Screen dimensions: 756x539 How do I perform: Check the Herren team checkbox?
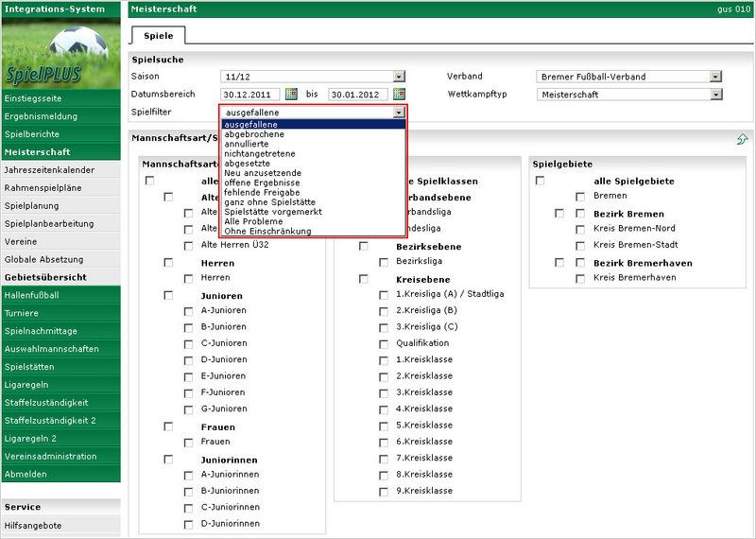point(189,278)
